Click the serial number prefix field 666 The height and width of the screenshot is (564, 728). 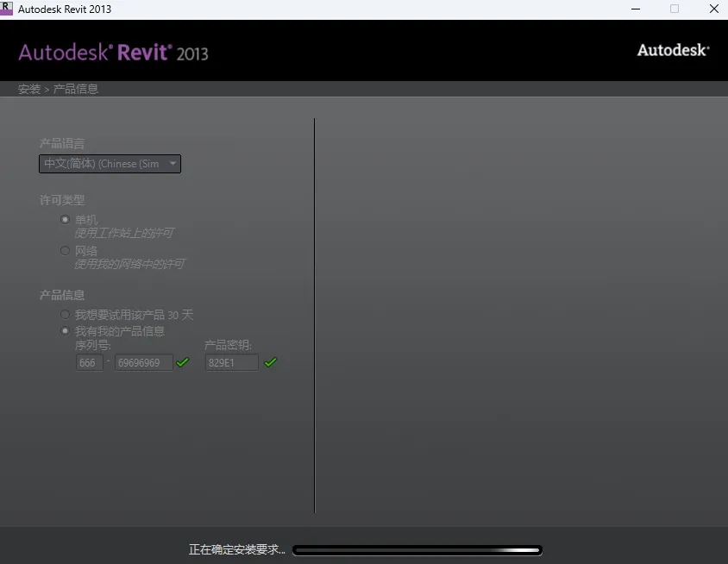point(89,362)
